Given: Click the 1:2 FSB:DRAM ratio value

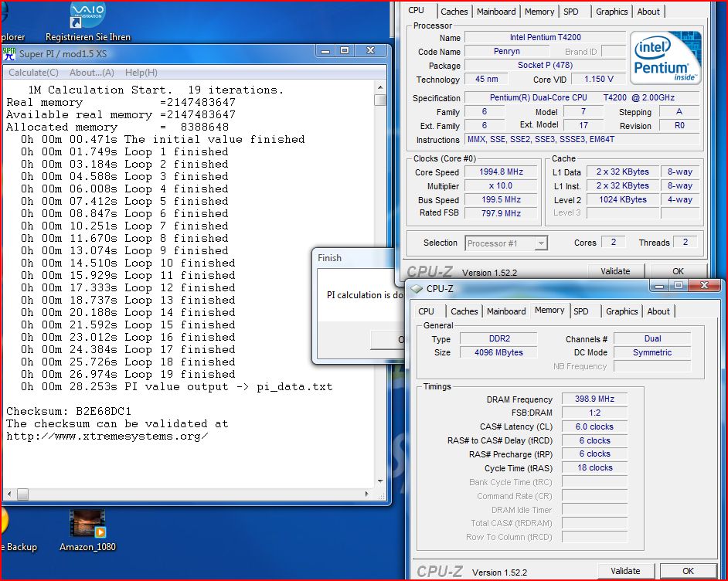Looking at the screenshot, I should [594, 413].
